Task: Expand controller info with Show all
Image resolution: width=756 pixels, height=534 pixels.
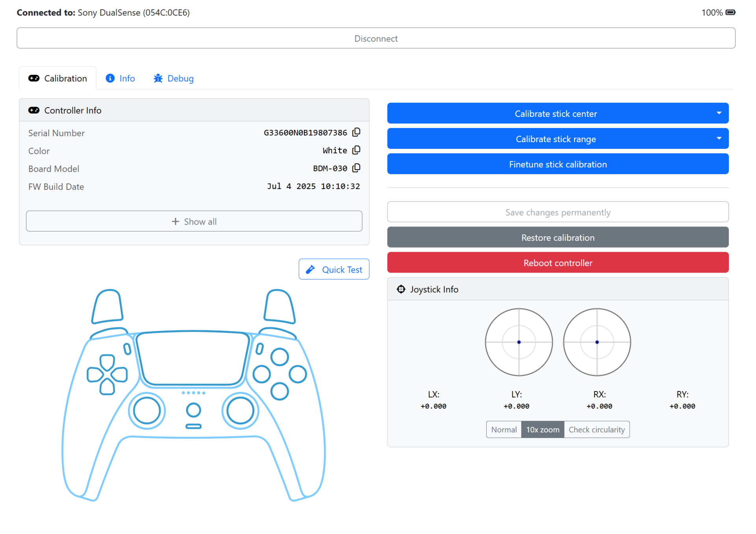Action: (194, 221)
